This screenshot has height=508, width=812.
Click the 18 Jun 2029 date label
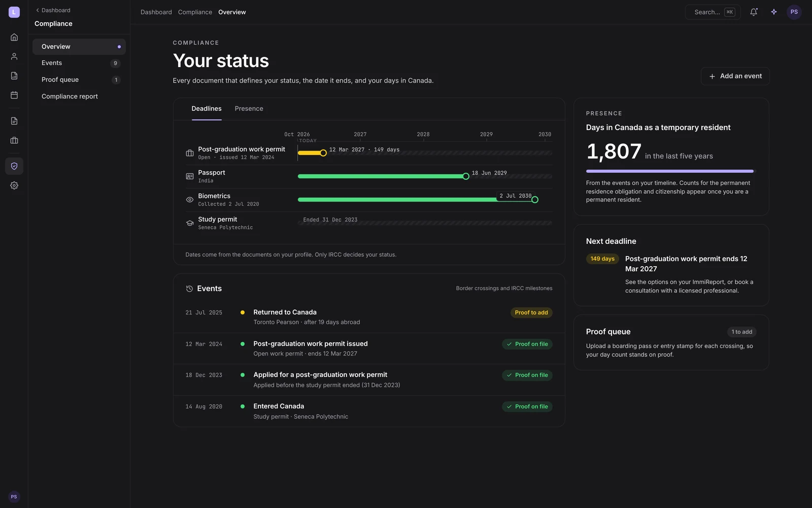pos(489,173)
